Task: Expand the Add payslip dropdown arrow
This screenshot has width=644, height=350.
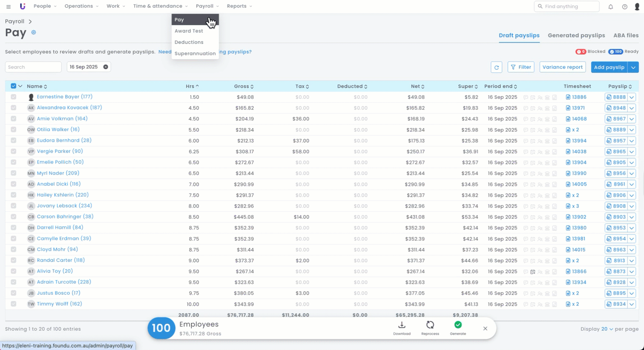Action: [633, 67]
